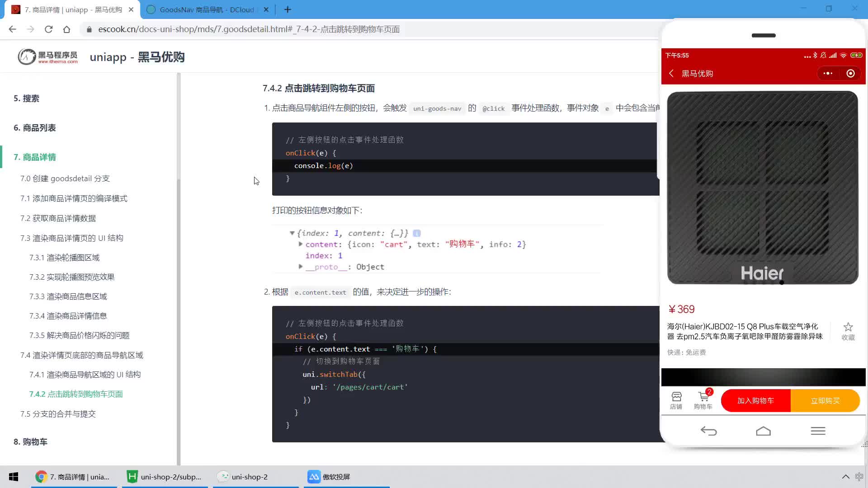Image resolution: width=868 pixels, height=488 pixels.
Task: Click the uniapp - 黑马优购 site title
Action: click(x=137, y=57)
